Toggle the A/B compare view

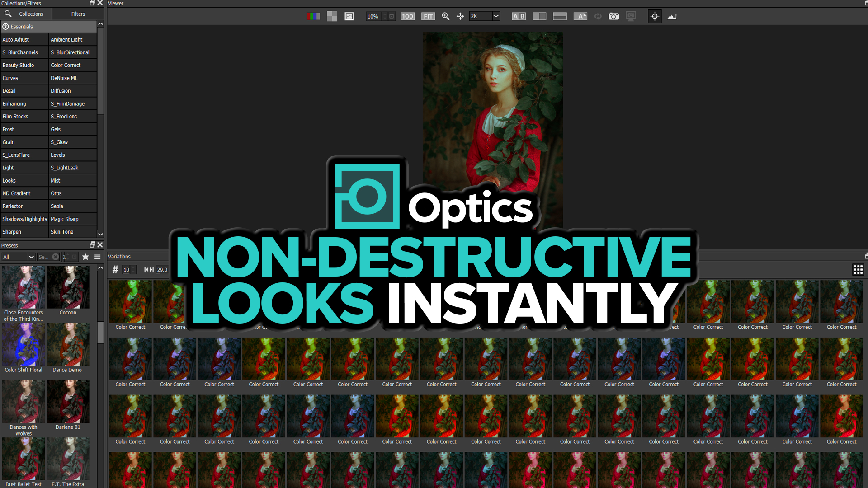[x=519, y=16]
